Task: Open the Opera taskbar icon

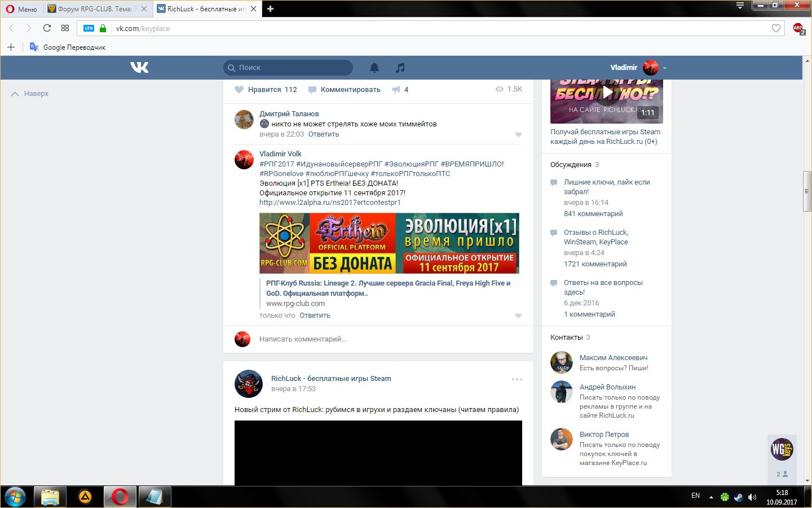Action: click(120, 497)
